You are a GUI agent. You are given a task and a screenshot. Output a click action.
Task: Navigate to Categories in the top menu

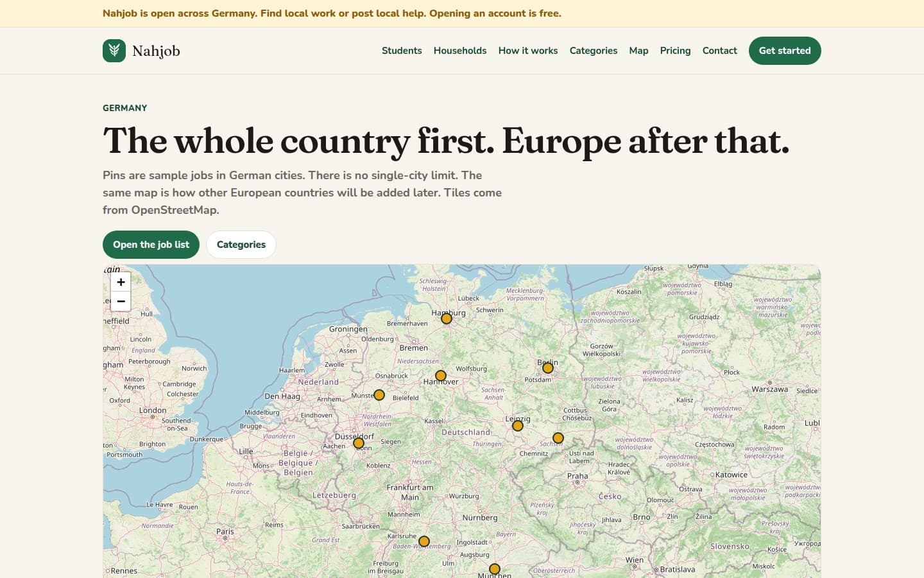tap(594, 51)
